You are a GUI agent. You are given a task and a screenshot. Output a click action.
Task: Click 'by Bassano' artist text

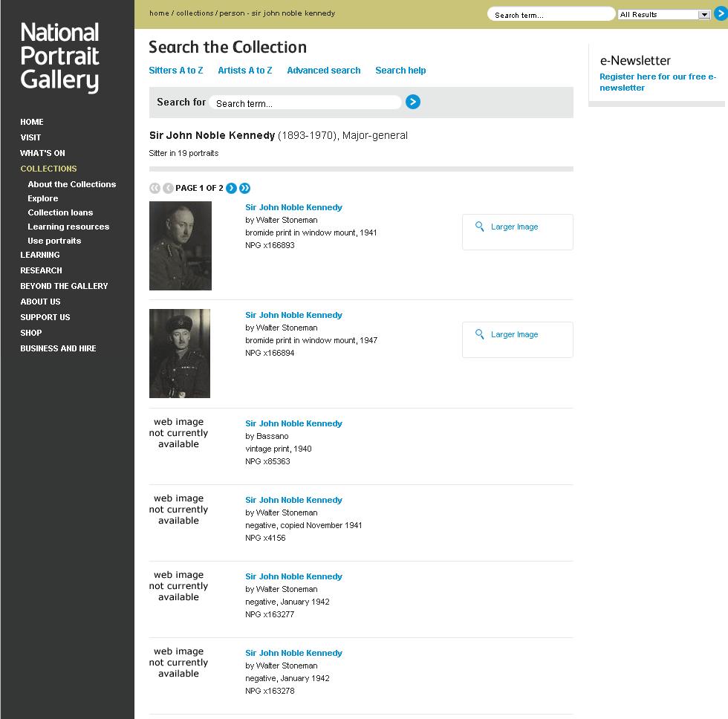coord(267,436)
